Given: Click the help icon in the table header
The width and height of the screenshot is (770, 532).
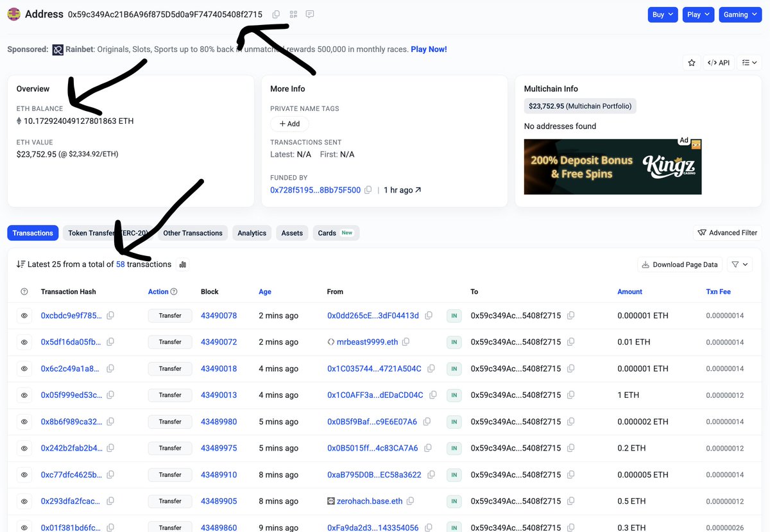Looking at the screenshot, I should pos(24,291).
